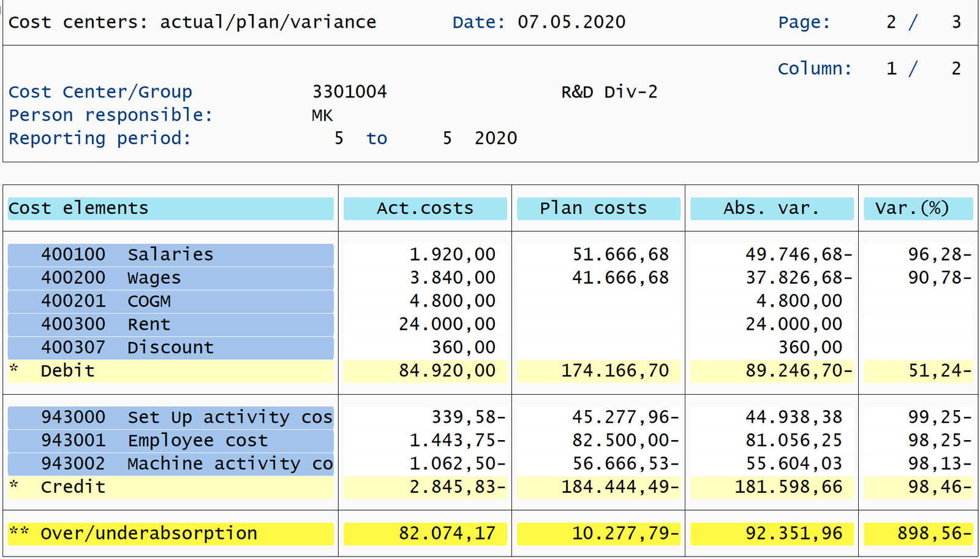Select the Act.costs column header

pos(425,208)
